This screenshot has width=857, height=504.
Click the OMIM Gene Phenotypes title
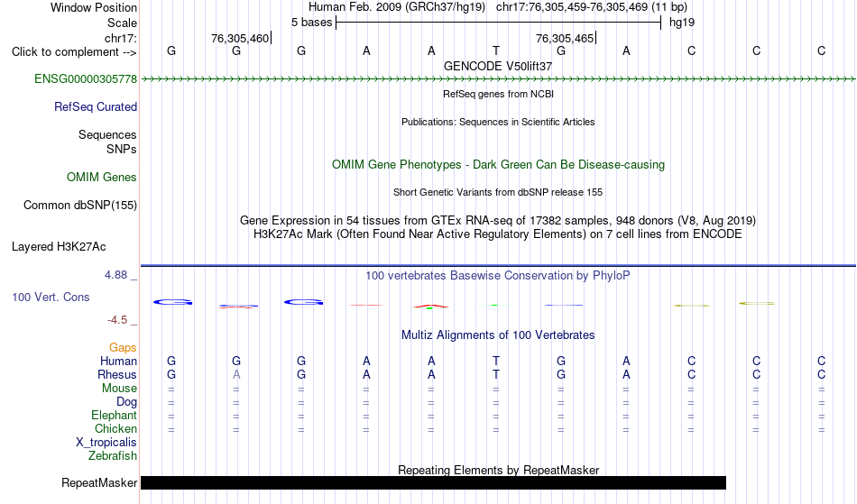[498, 165]
